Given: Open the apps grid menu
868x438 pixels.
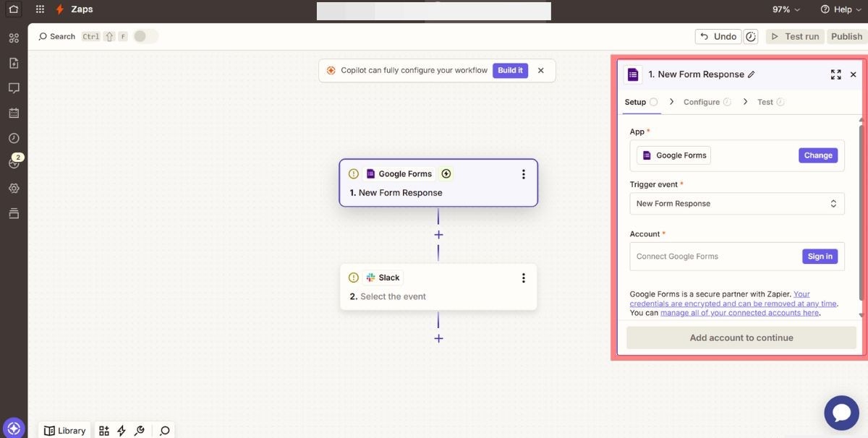Looking at the screenshot, I should [x=40, y=9].
